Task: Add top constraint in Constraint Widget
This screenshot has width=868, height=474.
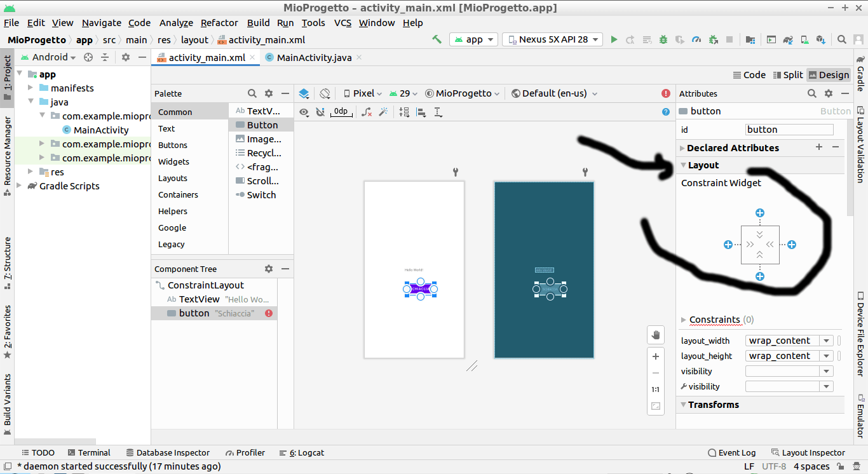Action: click(x=760, y=213)
